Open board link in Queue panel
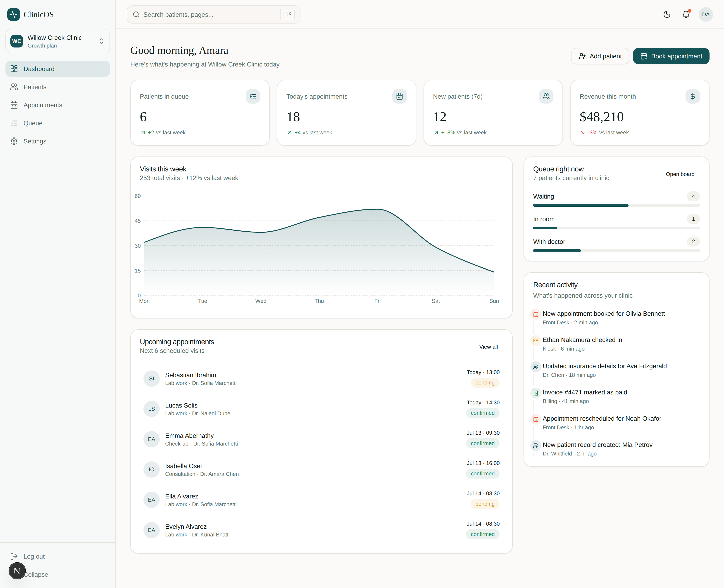Screen dimensions: 724x588 (680, 174)
